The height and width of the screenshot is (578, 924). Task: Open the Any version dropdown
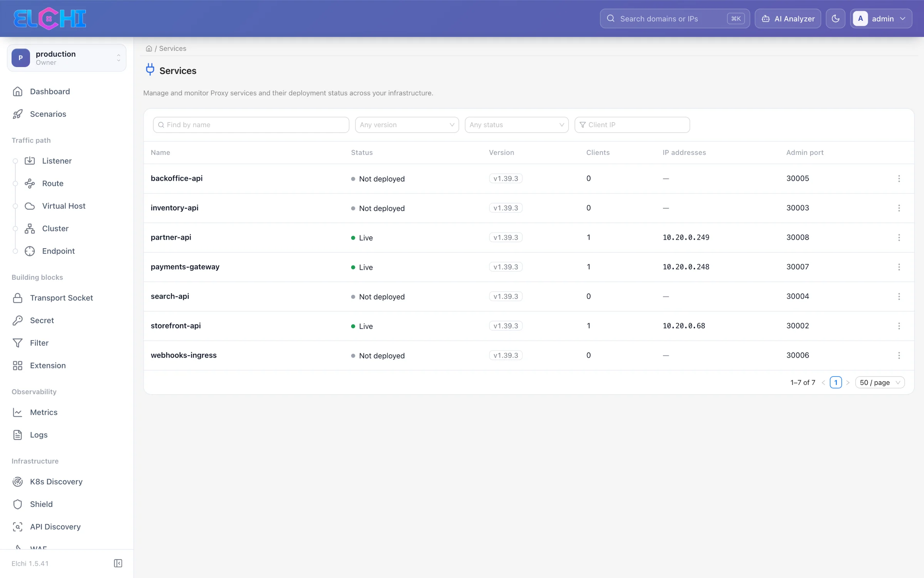coord(407,125)
